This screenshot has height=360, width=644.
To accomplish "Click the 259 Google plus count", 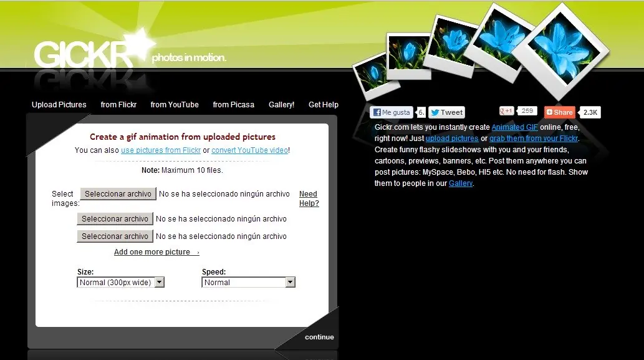I will (x=527, y=111).
